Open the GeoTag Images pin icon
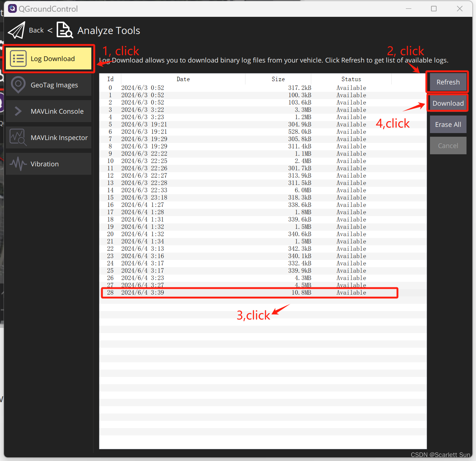 tap(18, 84)
